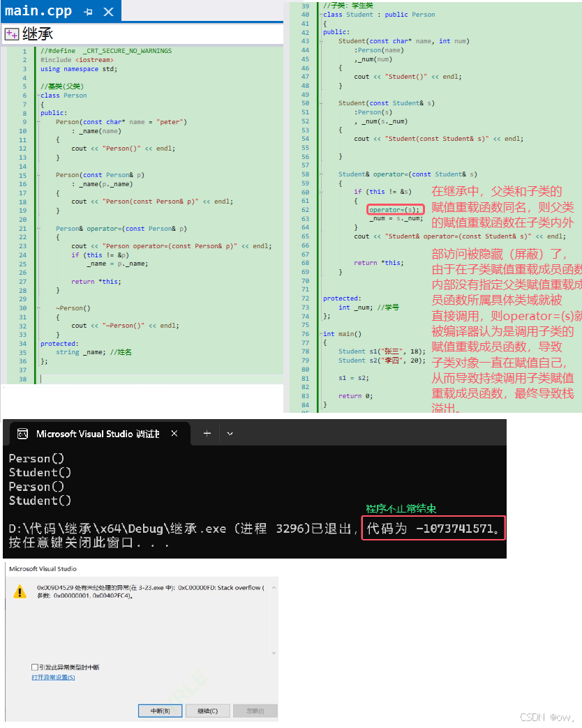Click 'using namespace std;' line

point(78,69)
